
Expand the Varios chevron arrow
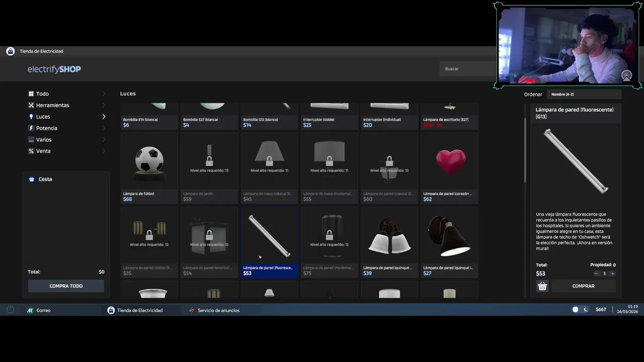(104, 140)
